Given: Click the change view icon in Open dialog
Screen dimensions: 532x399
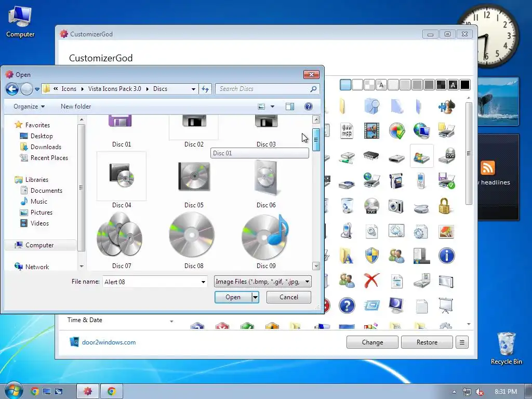Looking at the screenshot, I should pos(261,107).
